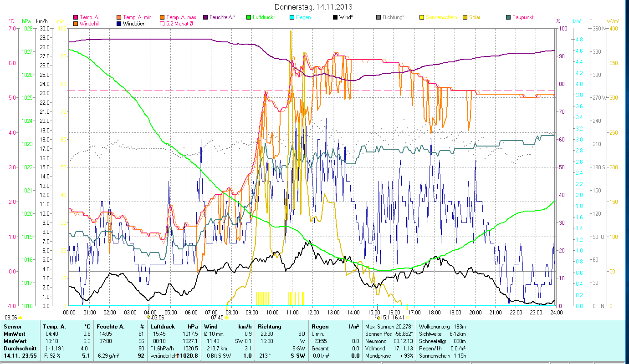Click the Richtung table header
Viewport: 629px width, 364px height.
(x=270, y=327)
